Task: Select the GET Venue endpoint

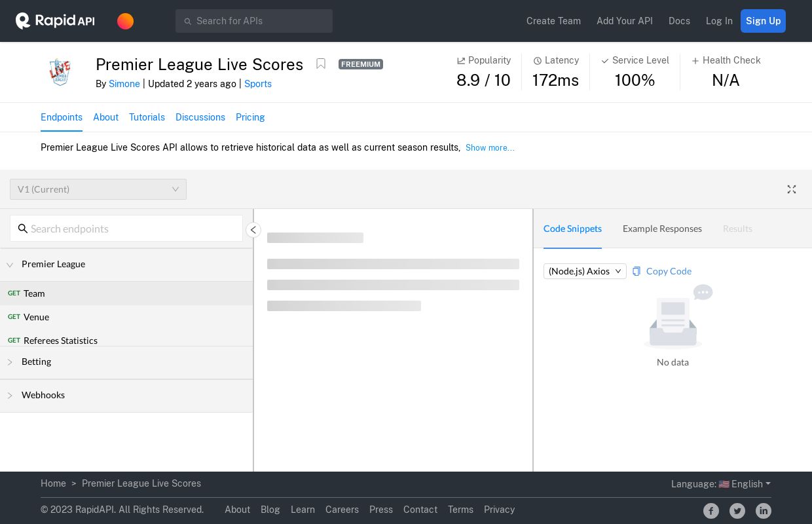Action: 126,317
